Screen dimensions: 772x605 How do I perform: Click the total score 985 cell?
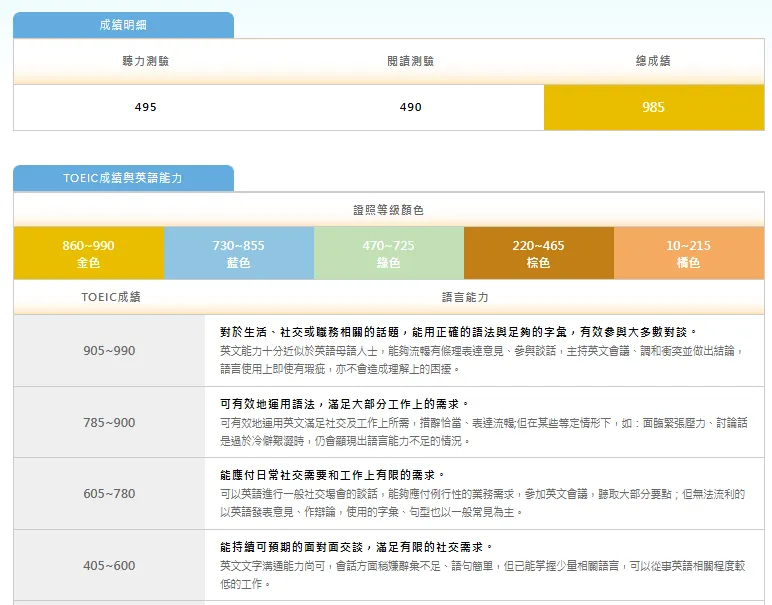[654, 107]
